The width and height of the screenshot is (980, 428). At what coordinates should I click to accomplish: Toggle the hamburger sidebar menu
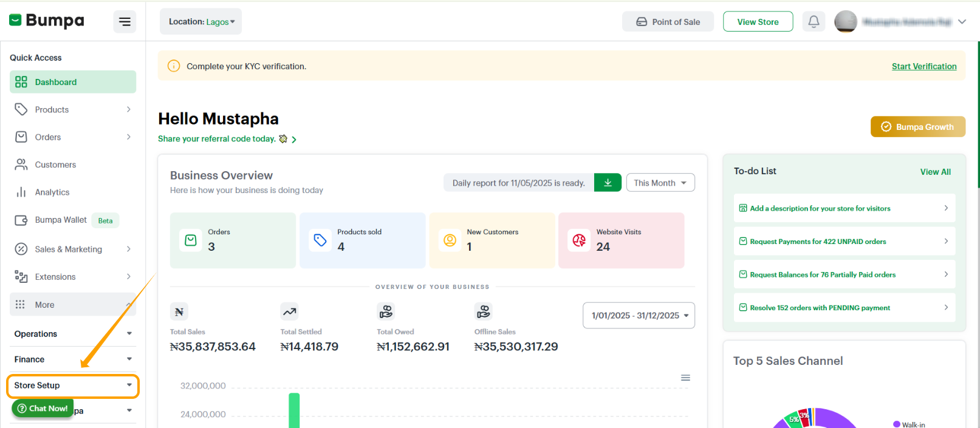coord(125,22)
